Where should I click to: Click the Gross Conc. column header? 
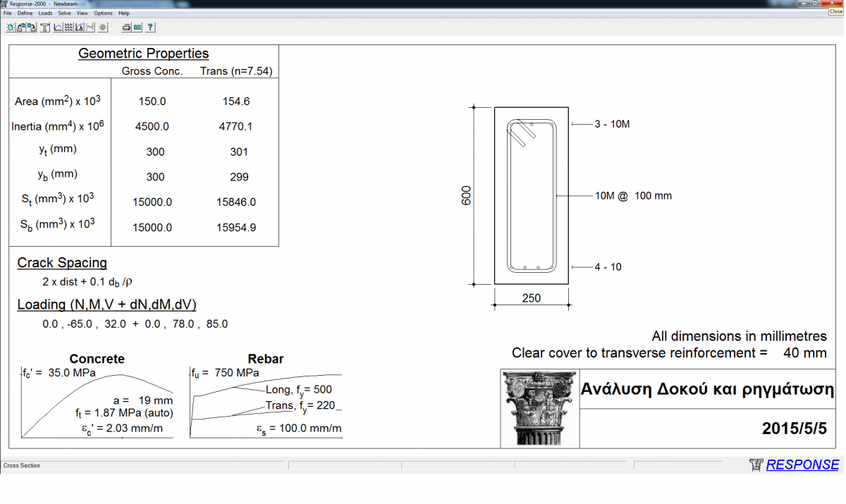click(x=152, y=71)
